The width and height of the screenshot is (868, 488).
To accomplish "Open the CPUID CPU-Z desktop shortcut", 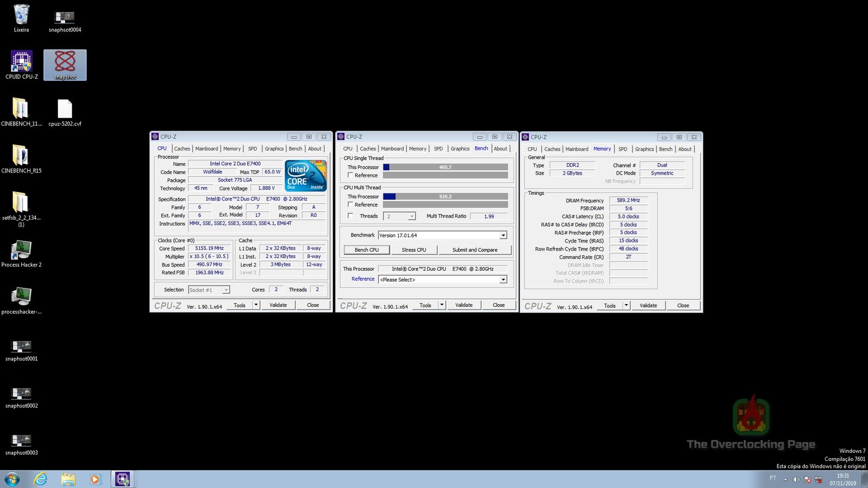I will [x=21, y=62].
